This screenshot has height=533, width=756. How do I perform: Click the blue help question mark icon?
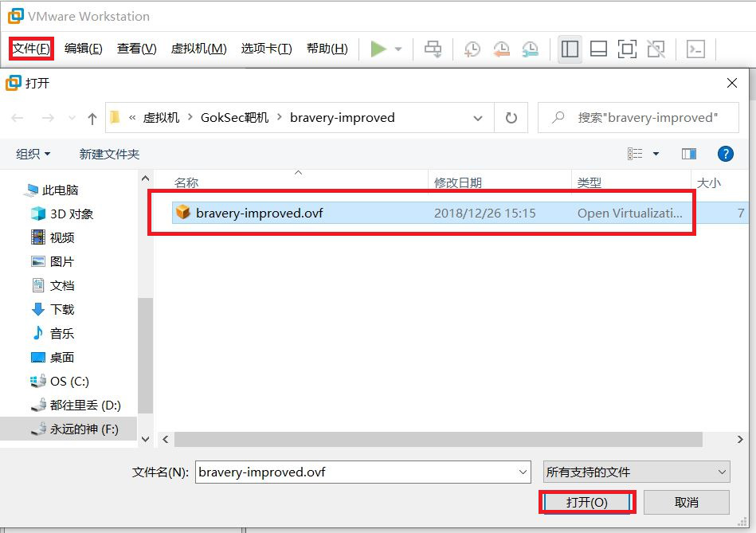[x=725, y=154]
